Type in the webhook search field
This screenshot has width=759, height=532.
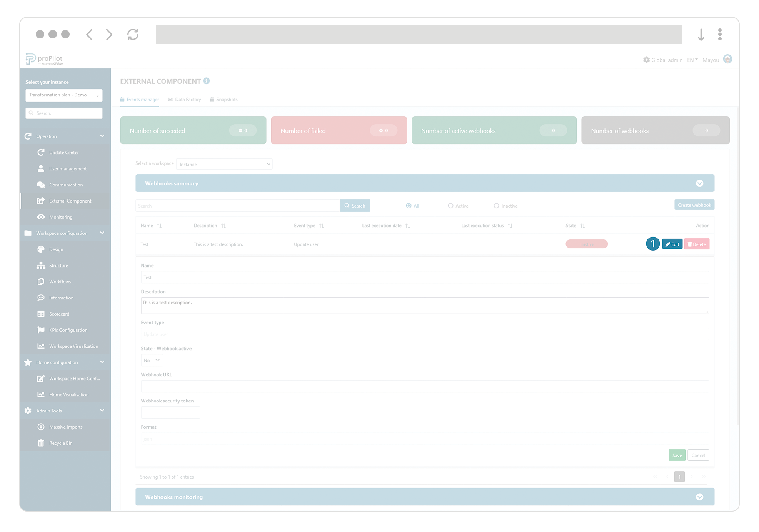(237, 206)
